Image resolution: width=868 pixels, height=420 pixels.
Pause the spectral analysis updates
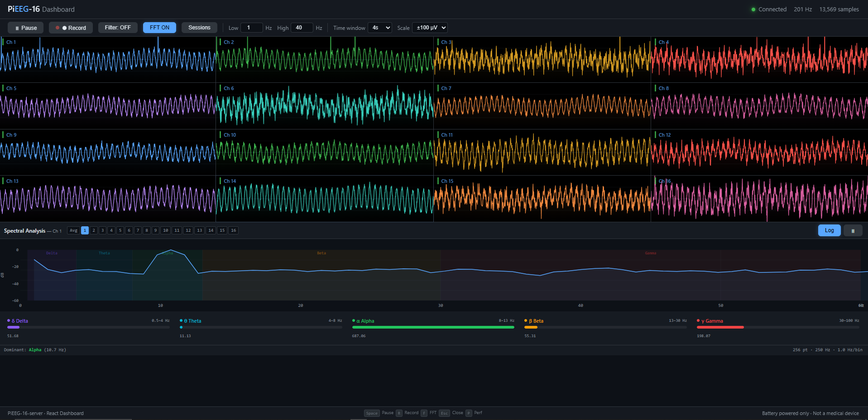(853, 230)
